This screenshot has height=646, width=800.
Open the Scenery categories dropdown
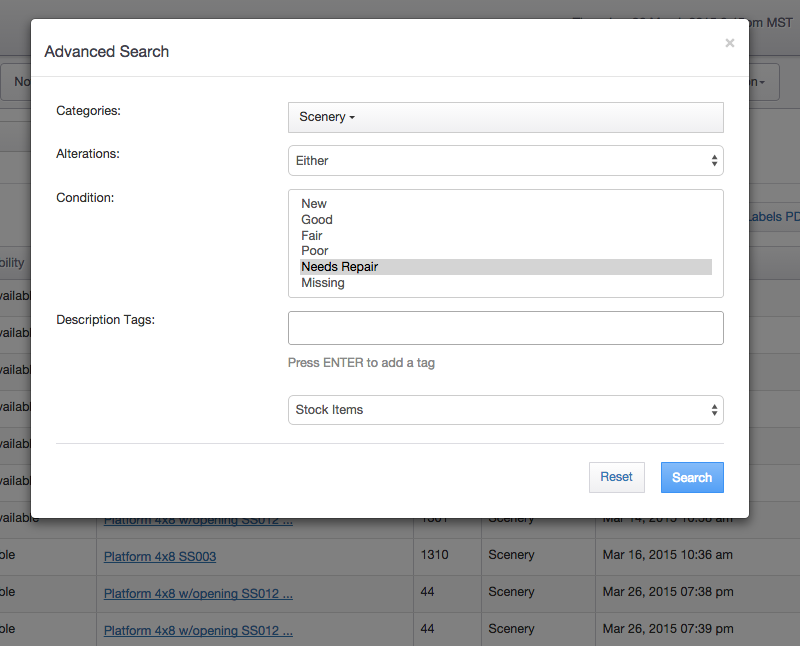click(x=506, y=117)
